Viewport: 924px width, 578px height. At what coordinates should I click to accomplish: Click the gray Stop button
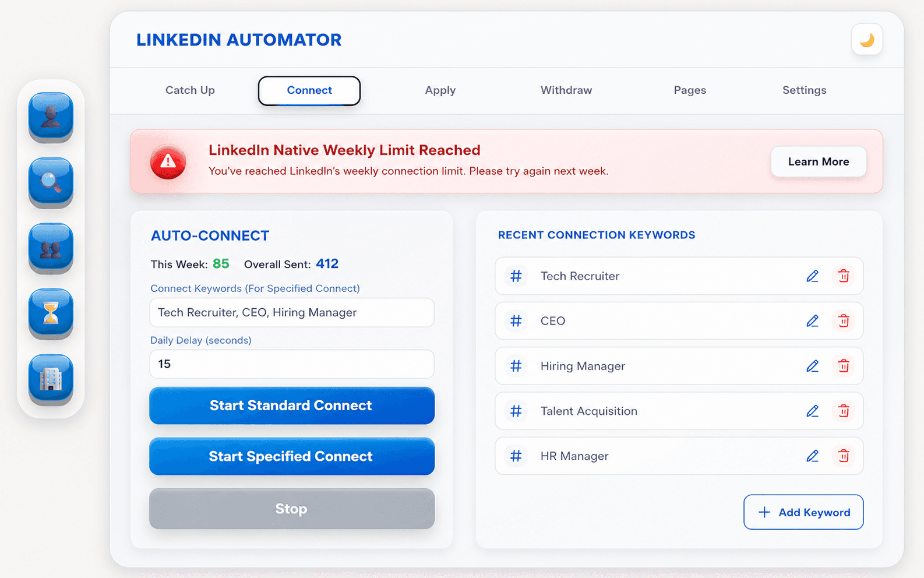coord(292,509)
